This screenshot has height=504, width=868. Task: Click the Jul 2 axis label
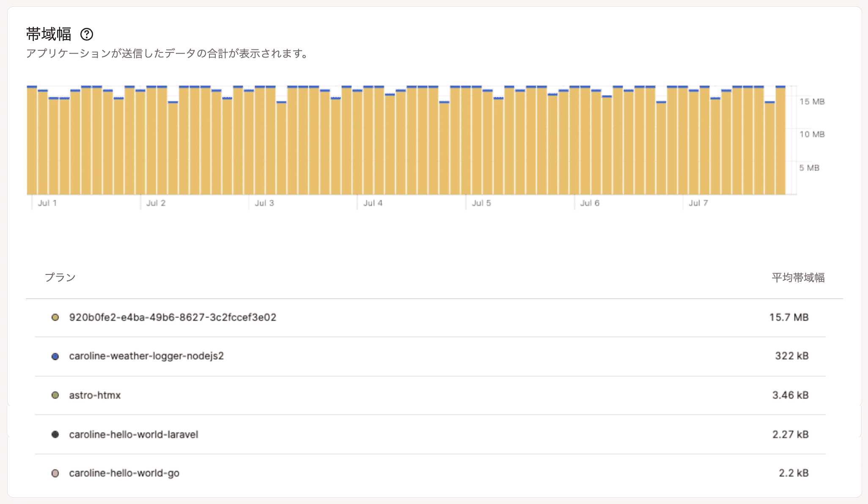click(156, 203)
